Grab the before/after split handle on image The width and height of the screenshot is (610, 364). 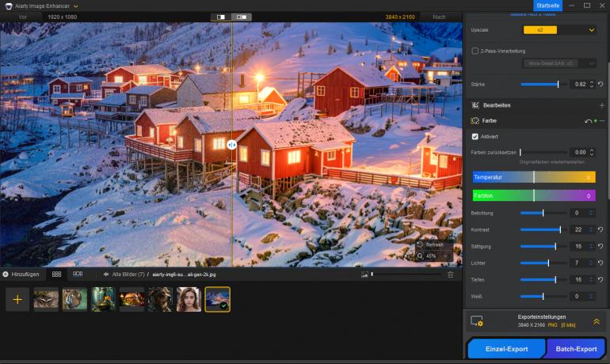pyautogui.click(x=231, y=145)
